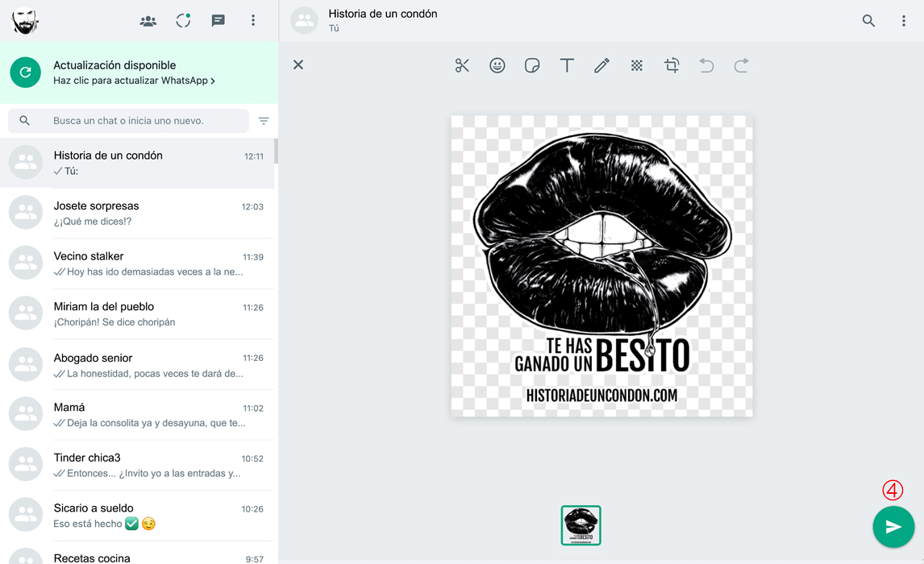This screenshot has width=924, height=564.
Task: Open the emoji picker in editor
Action: tap(497, 65)
